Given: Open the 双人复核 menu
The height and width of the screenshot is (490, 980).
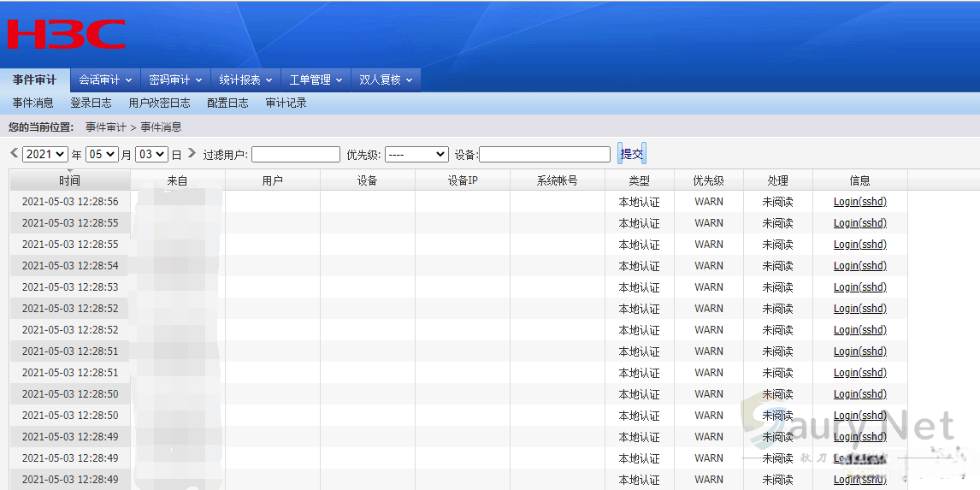Looking at the screenshot, I should [386, 80].
